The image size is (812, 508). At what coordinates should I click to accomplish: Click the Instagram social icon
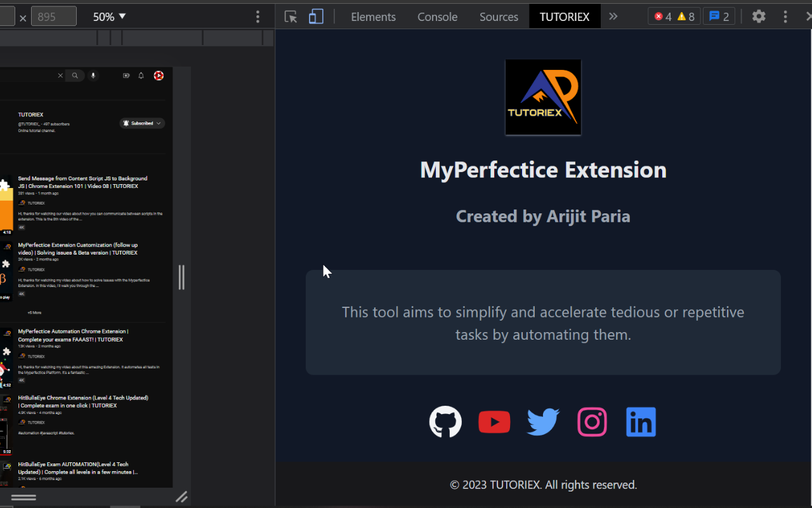pos(592,422)
